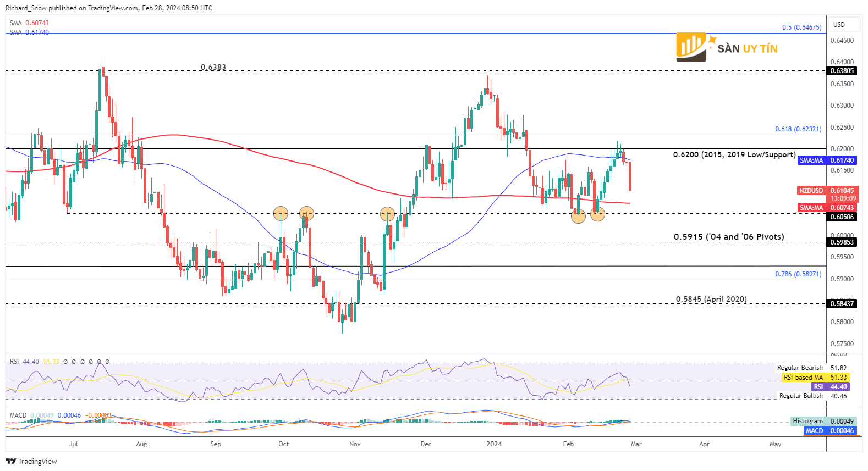
Task: Click the yellow RSI-based MA 51.33 tag
Action: click(816, 377)
